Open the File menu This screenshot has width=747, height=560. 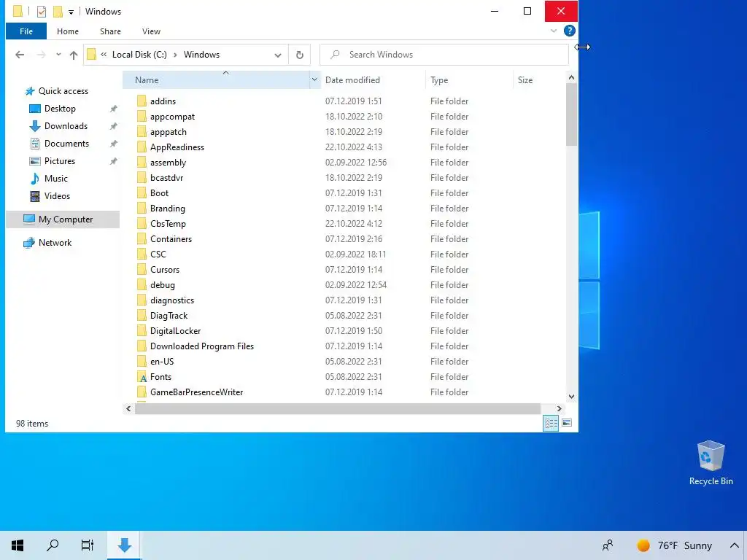26,31
